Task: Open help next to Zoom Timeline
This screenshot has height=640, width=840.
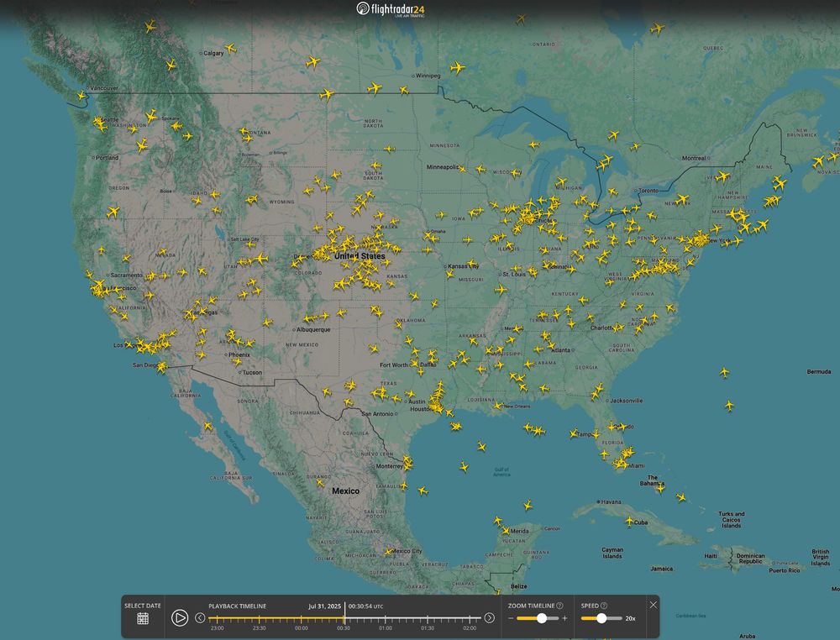Action: (559, 606)
